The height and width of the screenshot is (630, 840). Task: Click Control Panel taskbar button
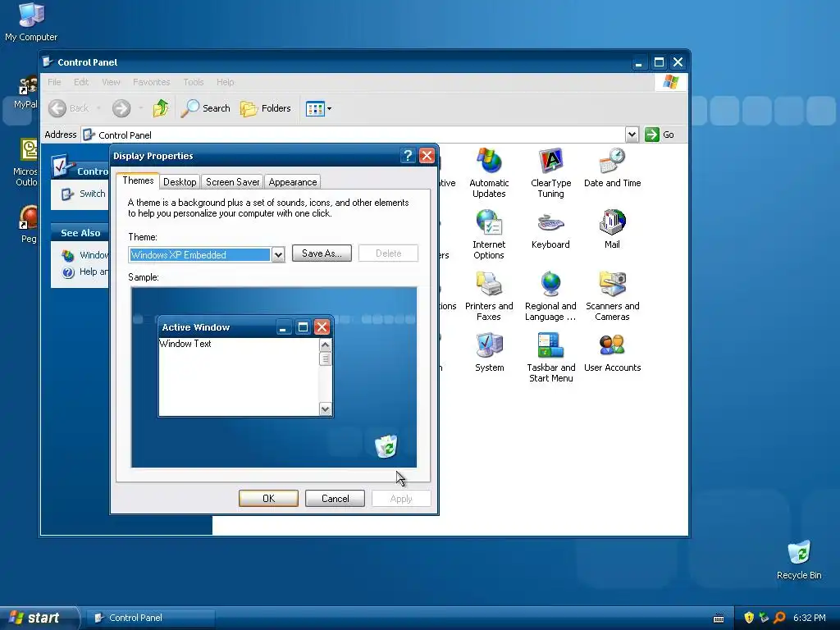151,618
